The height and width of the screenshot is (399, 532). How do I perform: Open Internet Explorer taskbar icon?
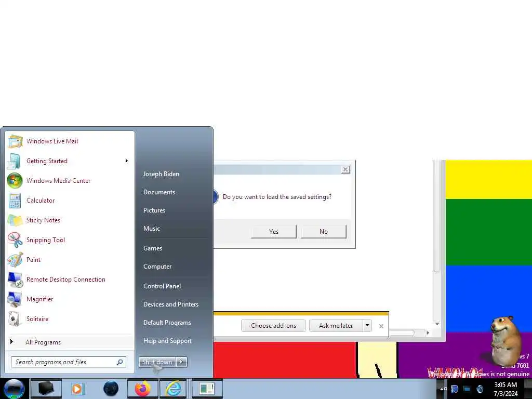tap(173, 389)
